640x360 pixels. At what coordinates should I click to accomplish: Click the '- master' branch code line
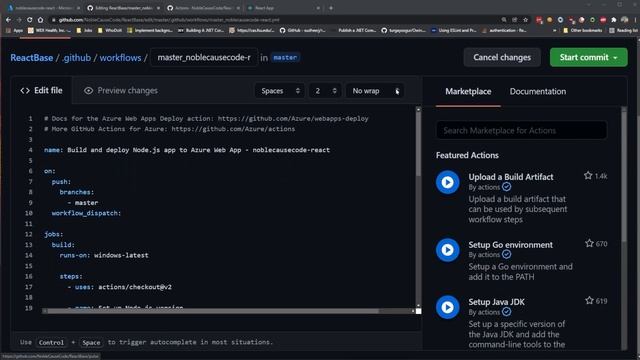click(x=83, y=202)
